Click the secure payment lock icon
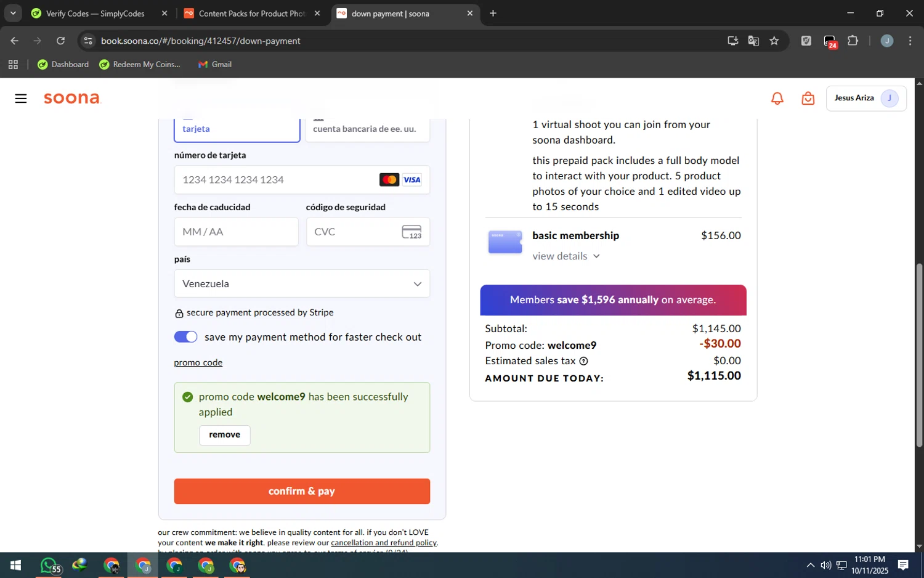The height and width of the screenshot is (578, 924). pyautogui.click(x=179, y=314)
